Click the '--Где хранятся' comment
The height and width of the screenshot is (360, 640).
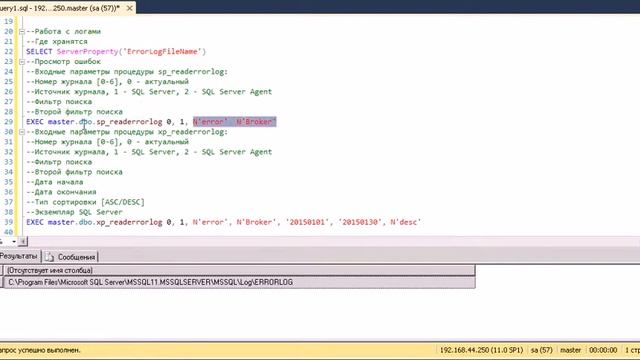click(57, 41)
